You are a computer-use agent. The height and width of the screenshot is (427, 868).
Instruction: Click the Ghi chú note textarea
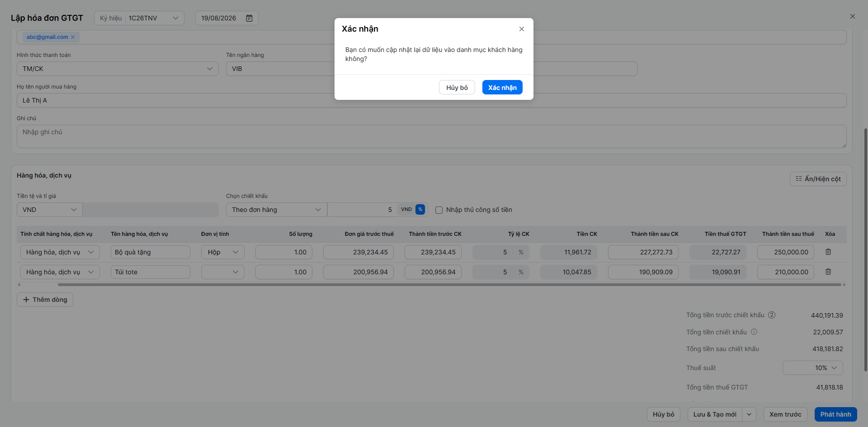click(x=432, y=136)
